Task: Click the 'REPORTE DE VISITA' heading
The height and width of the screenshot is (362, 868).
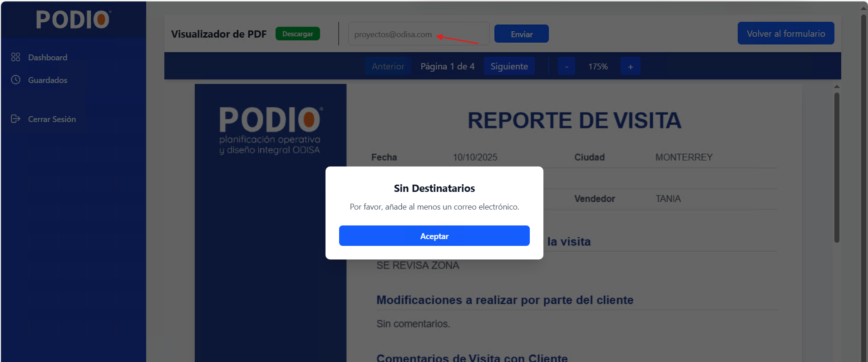Action: click(x=574, y=121)
